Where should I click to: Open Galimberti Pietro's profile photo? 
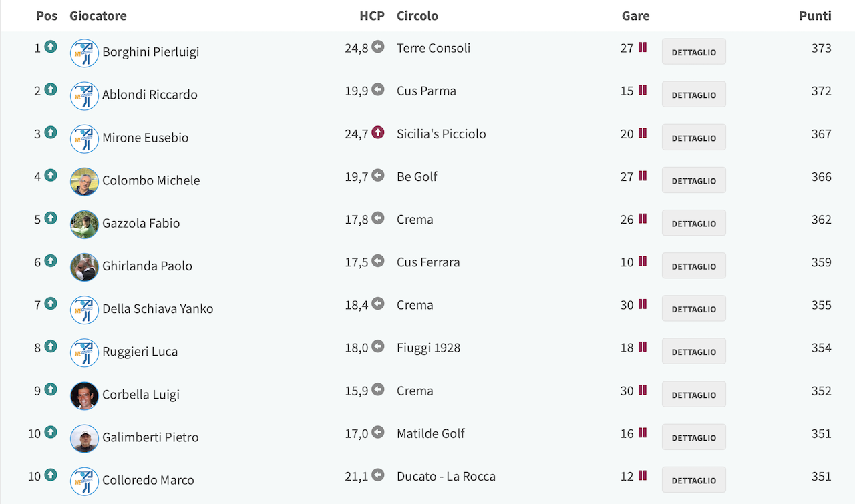point(85,438)
